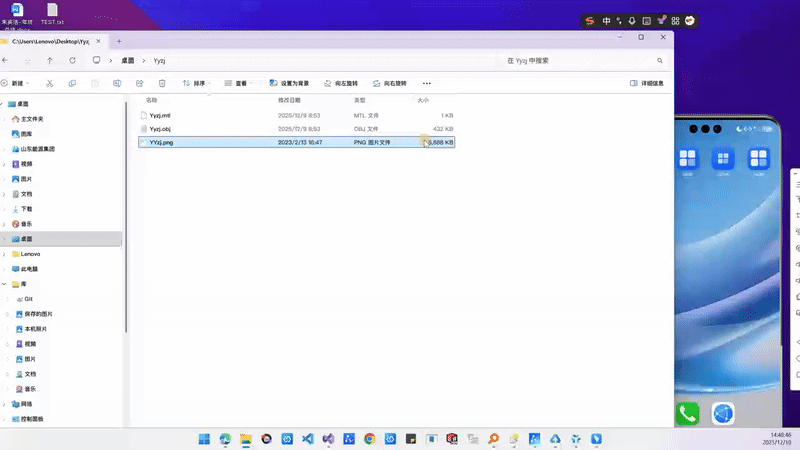Click 设置为背景 set as background
This screenshot has height=450, width=800.
(289, 83)
